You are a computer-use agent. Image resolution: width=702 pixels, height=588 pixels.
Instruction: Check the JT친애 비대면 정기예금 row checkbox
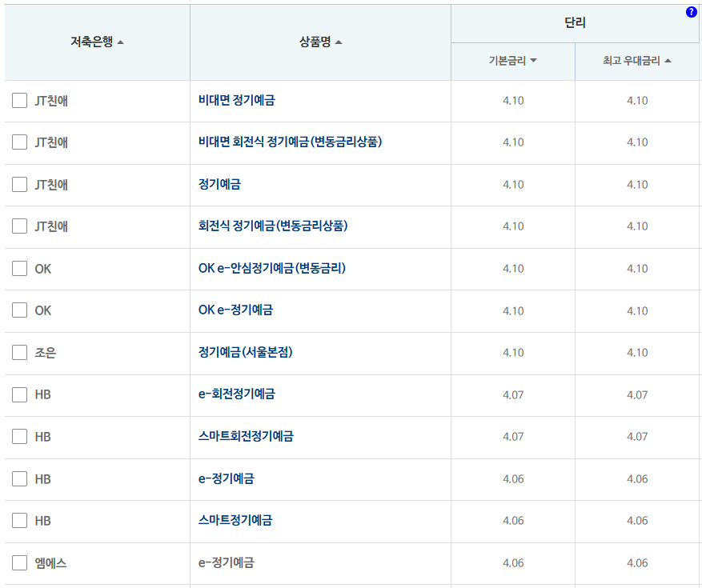(20, 100)
